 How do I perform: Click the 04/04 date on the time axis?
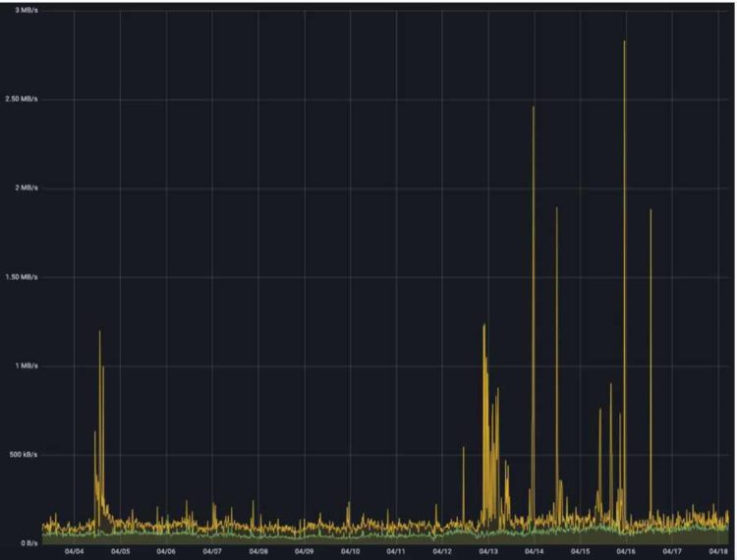pyautogui.click(x=75, y=551)
